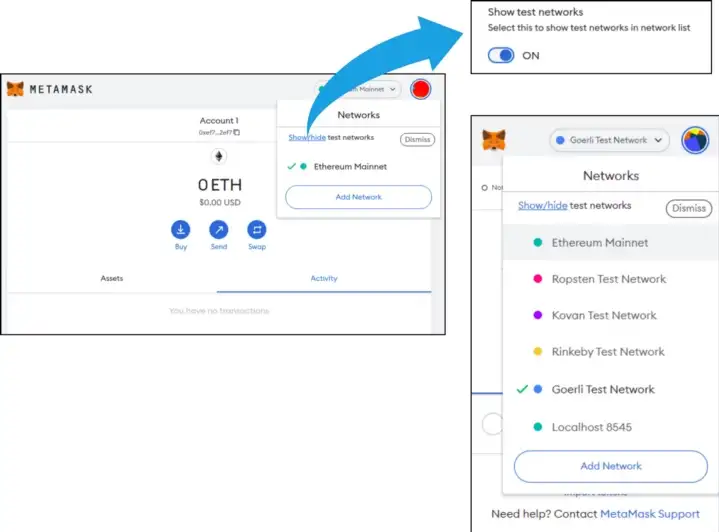
Task: Click the Buy icon button
Action: point(180,229)
